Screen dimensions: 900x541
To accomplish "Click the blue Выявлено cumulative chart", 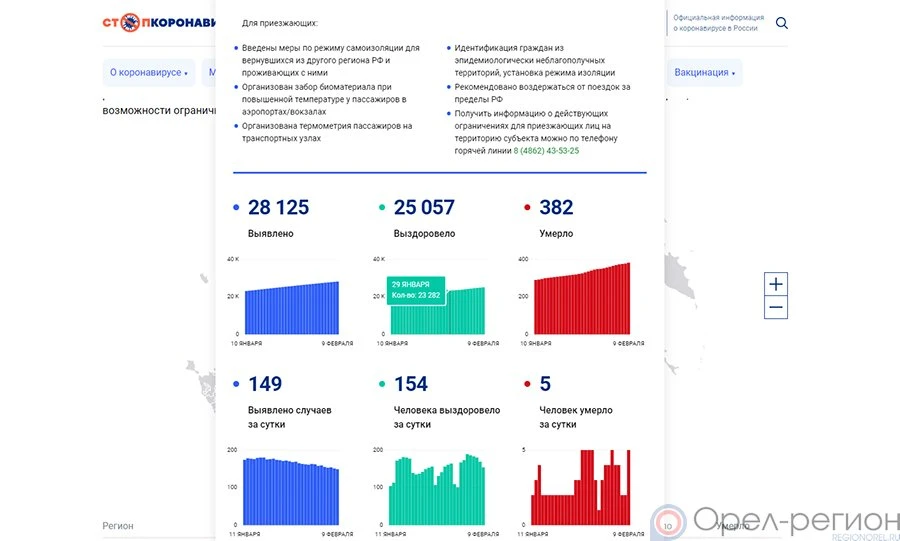I will point(292,308).
